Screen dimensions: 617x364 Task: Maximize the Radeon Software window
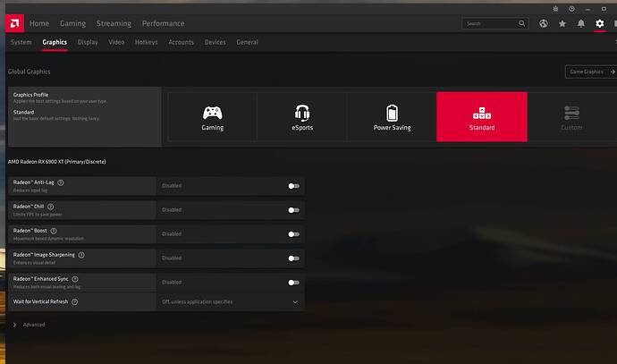(604, 9)
